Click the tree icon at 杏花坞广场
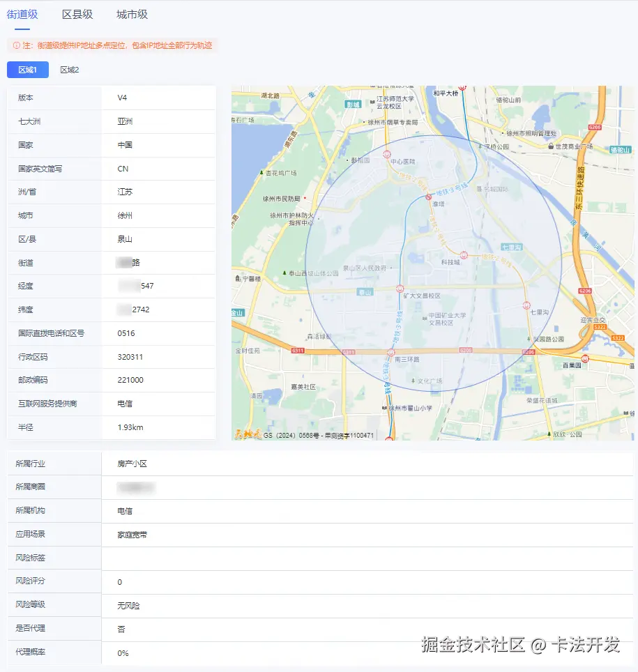The width and height of the screenshot is (638, 672). pos(261,172)
